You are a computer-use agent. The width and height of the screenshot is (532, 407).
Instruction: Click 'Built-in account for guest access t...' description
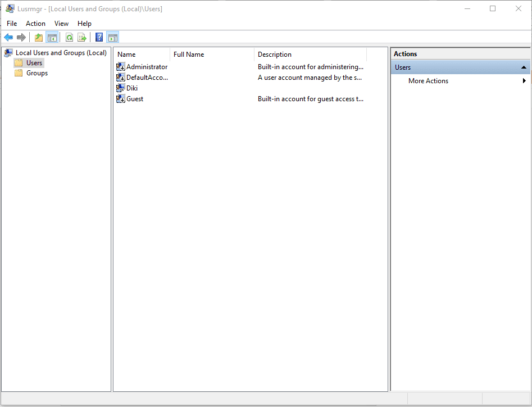[311, 99]
